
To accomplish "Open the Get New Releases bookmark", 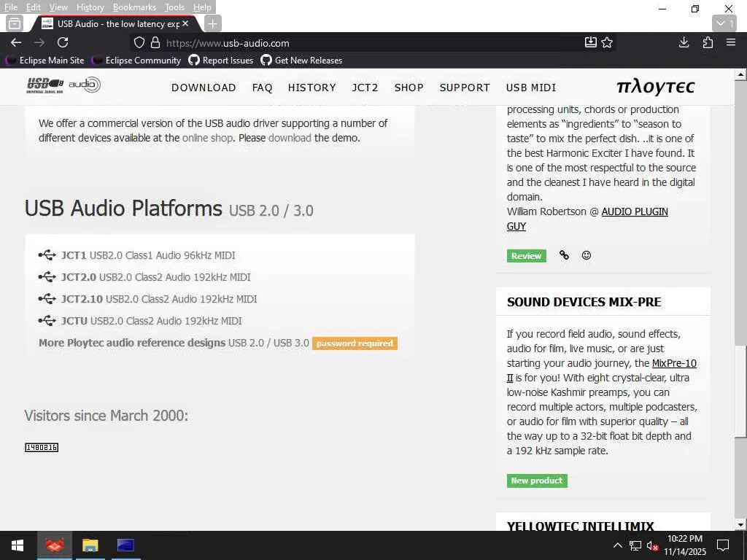I will tap(301, 61).
